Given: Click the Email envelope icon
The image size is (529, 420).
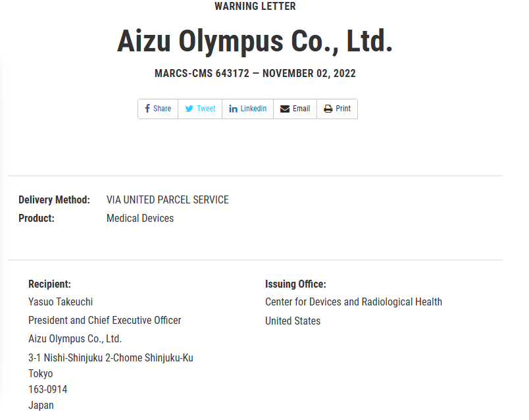Looking at the screenshot, I should coord(285,109).
